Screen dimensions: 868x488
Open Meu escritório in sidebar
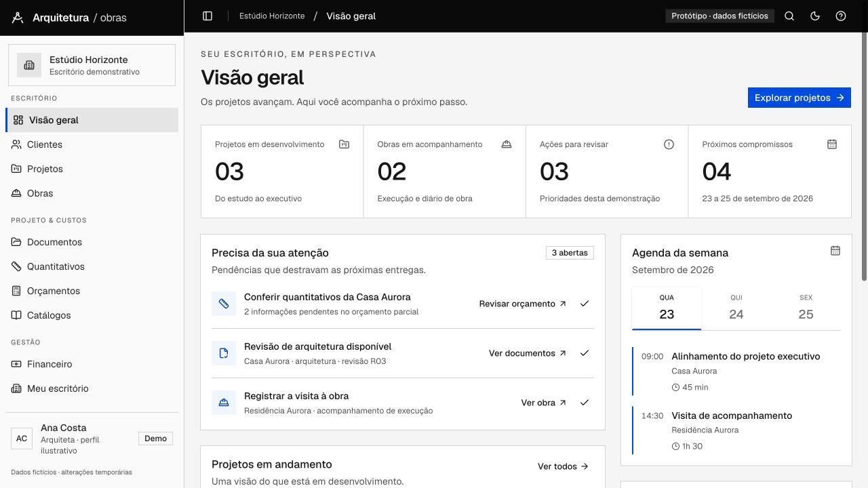[92, 388]
